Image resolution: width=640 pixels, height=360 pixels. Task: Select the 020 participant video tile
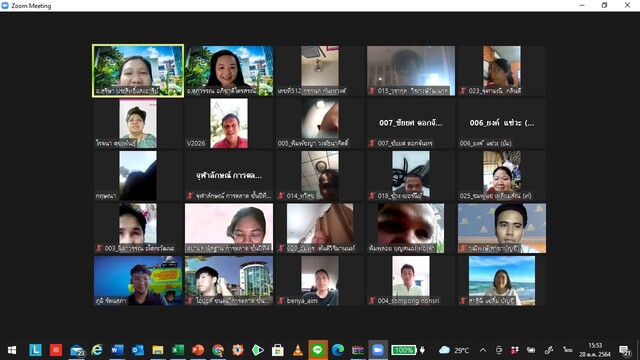point(320,228)
